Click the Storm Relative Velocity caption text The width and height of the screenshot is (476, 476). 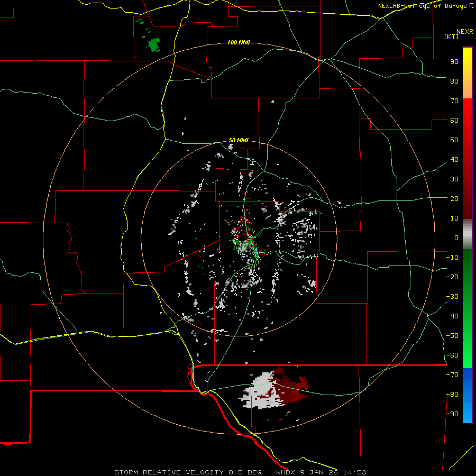pyautogui.click(x=240, y=472)
